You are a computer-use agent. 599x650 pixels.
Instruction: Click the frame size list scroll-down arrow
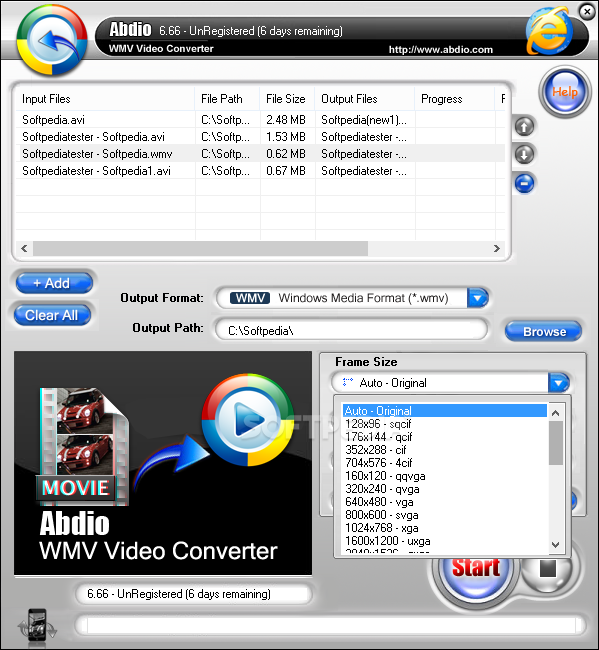556,545
